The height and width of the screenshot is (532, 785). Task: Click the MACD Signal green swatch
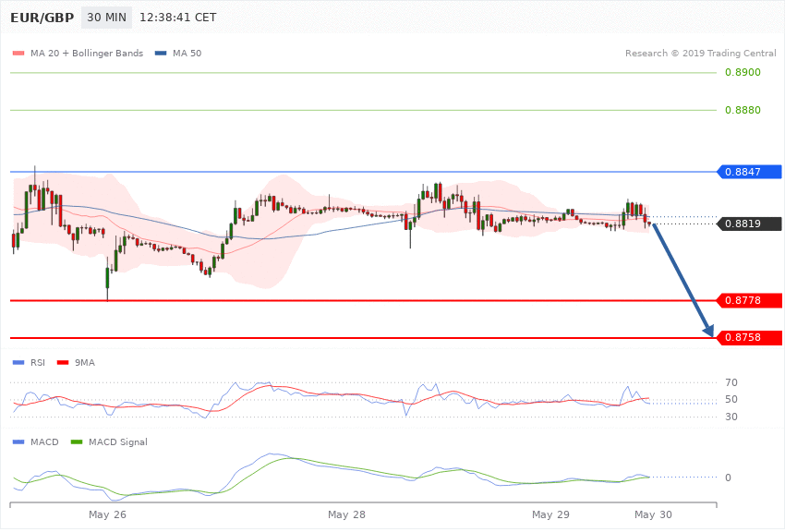pyautogui.click(x=77, y=441)
